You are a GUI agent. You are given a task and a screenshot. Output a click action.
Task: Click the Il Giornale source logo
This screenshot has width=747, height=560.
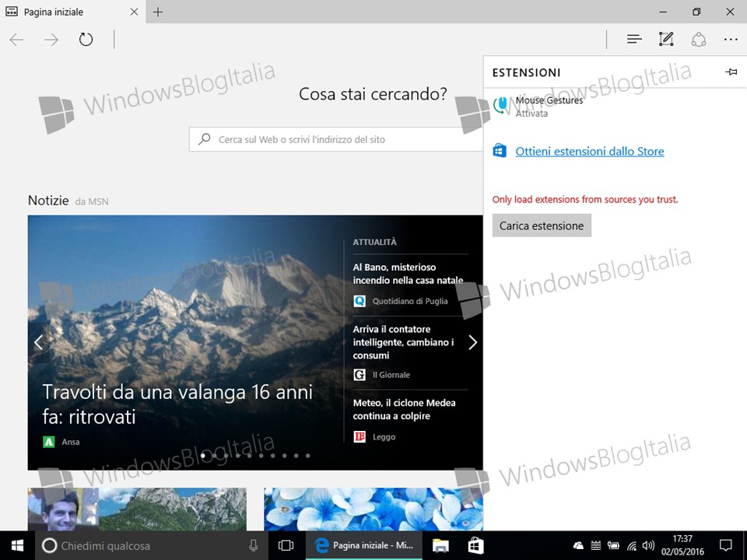click(x=359, y=375)
